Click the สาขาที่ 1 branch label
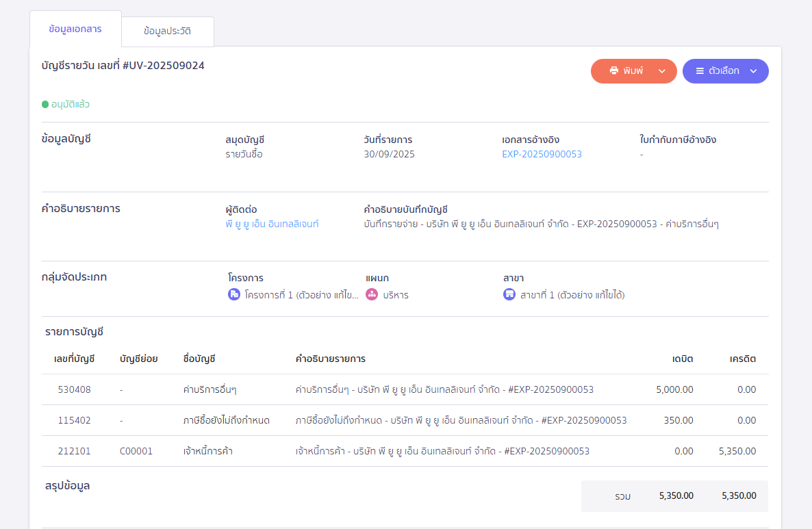This screenshot has width=812, height=529. pyautogui.click(x=572, y=295)
